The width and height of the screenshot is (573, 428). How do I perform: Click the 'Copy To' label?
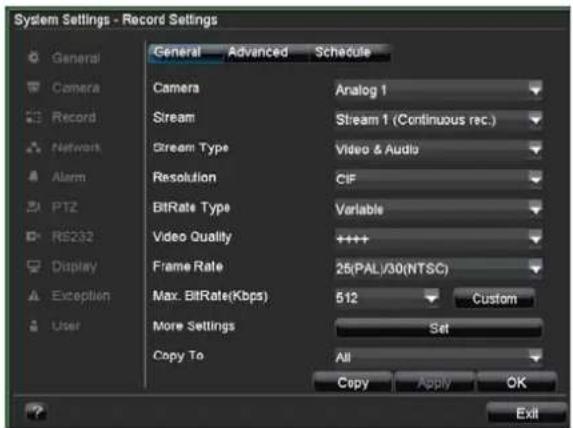click(x=178, y=356)
